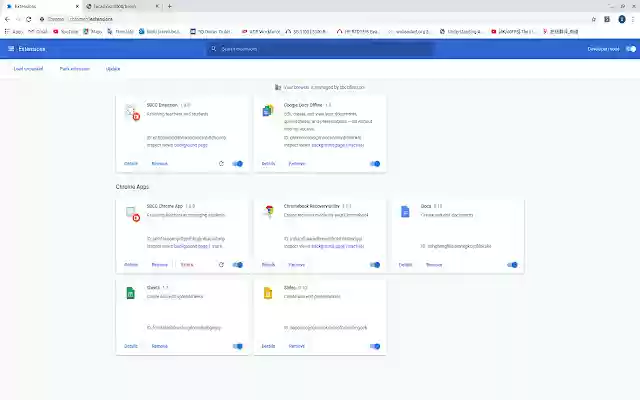Disable the Slides app toggle
Screen dimensions: 640x400
[x=375, y=346]
